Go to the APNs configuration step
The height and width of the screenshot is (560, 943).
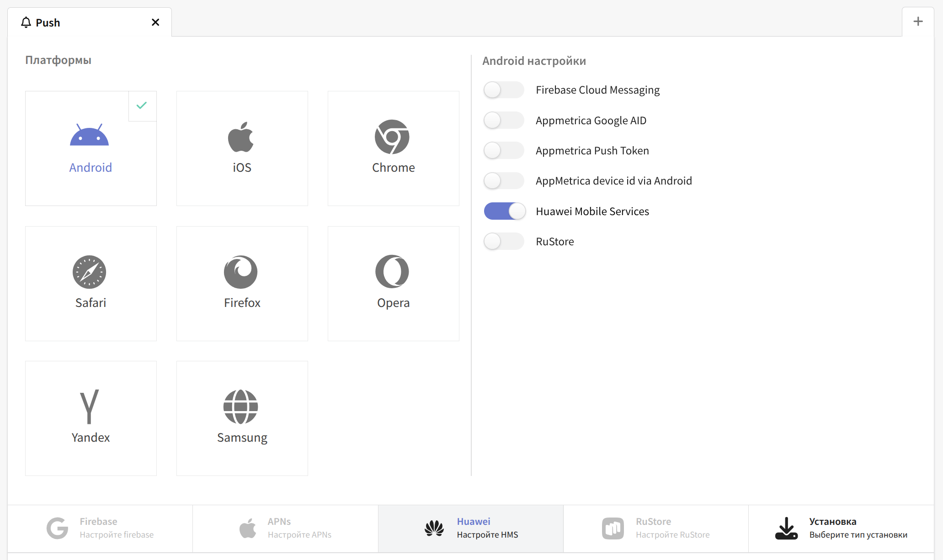[x=285, y=528]
